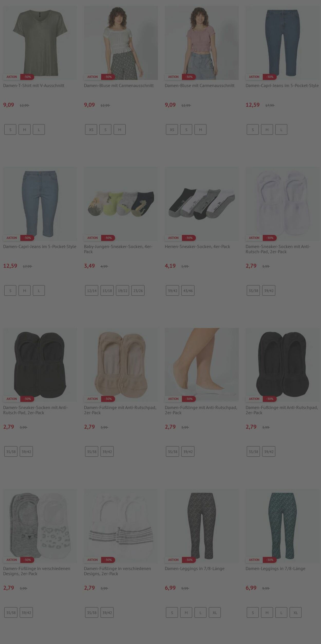The width and height of the screenshot is (321, 644).
Task: Open beige Damen-Füßlinge mit Anti-Rutschpad link
Action: [120, 410]
